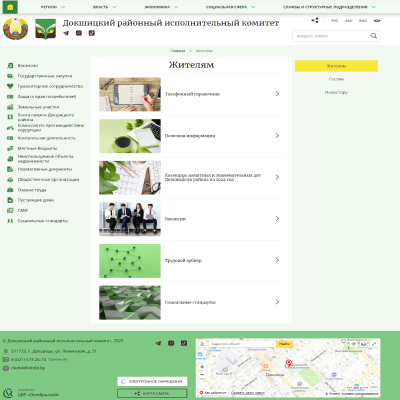Click the Защита прав потребителей sidebar icon
Image resolution: width=400 pixels, height=400 pixels.
pyautogui.click(x=10, y=97)
